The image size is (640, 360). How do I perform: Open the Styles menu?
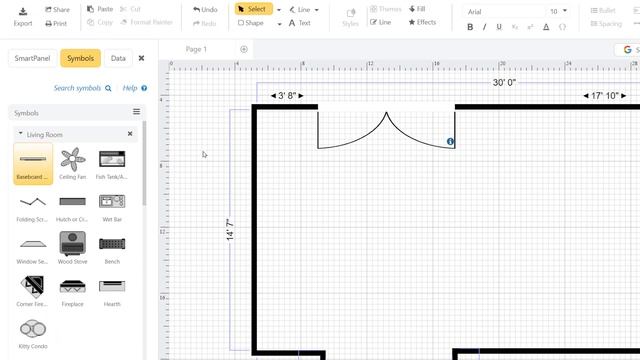350,18
